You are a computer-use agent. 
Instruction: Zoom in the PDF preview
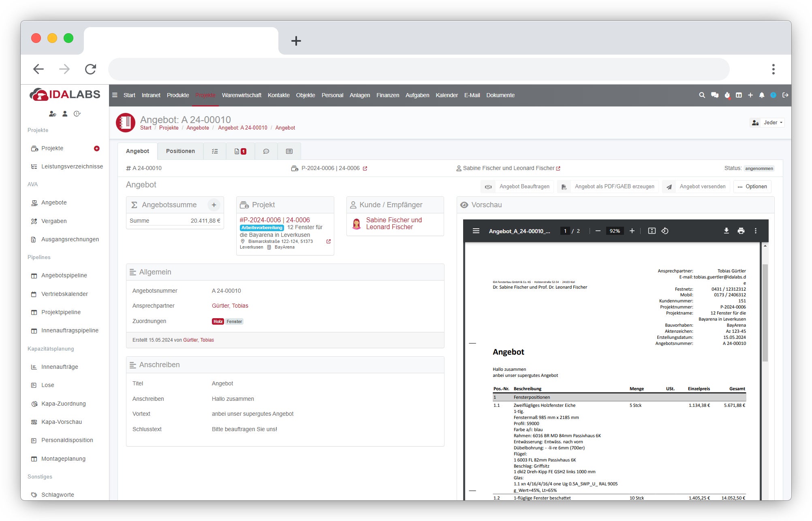(x=632, y=231)
